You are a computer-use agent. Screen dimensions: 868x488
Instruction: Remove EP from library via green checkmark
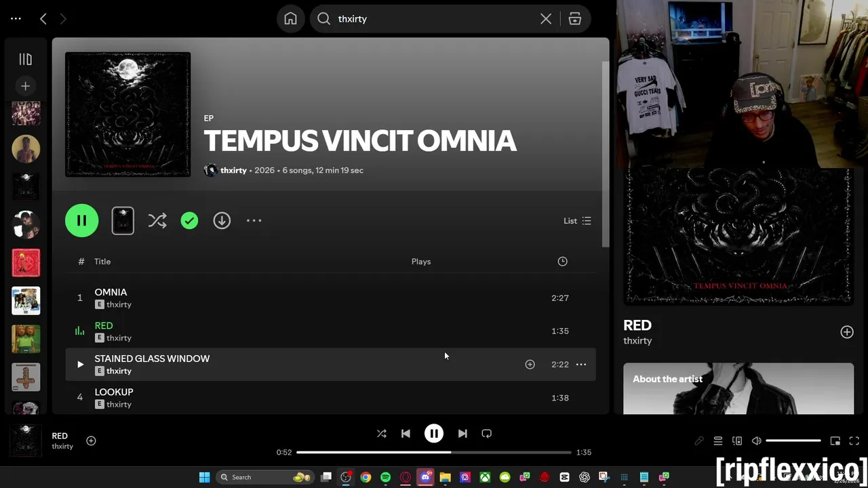[189, 220]
